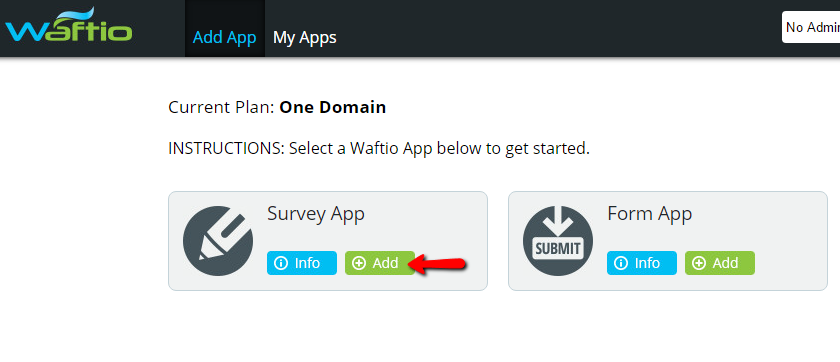Click the INSTRUCTIONS text line

click(x=379, y=148)
